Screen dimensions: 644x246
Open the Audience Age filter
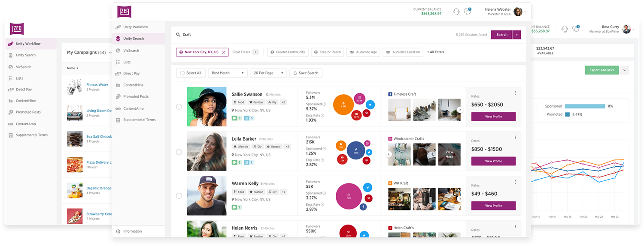(363, 52)
